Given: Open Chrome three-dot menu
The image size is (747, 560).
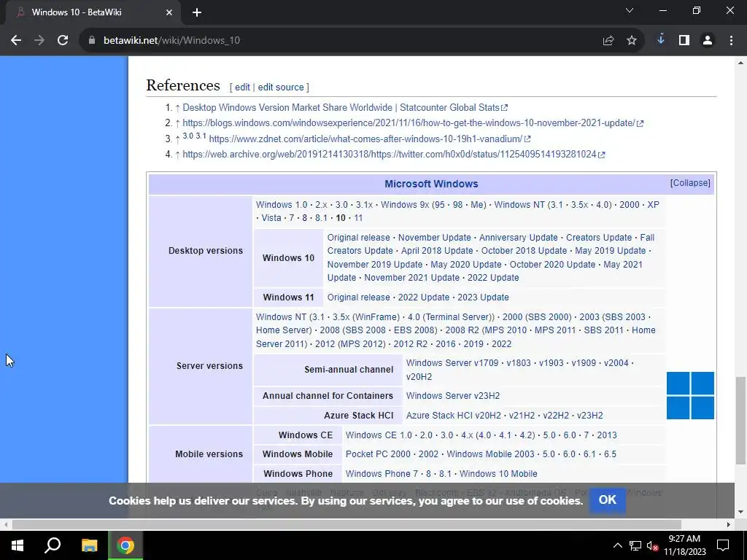Looking at the screenshot, I should tap(731, 41).
